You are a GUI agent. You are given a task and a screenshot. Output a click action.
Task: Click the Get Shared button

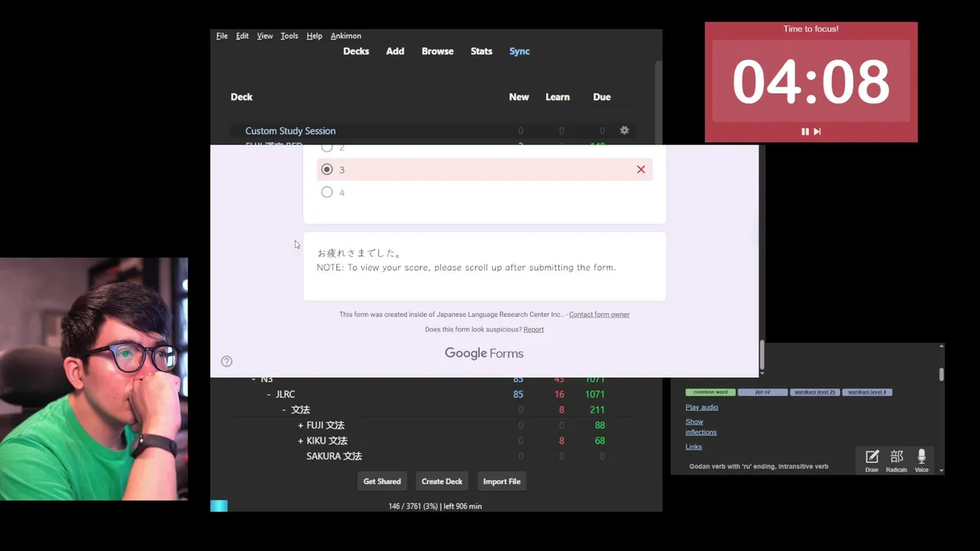tap(382, 481)
